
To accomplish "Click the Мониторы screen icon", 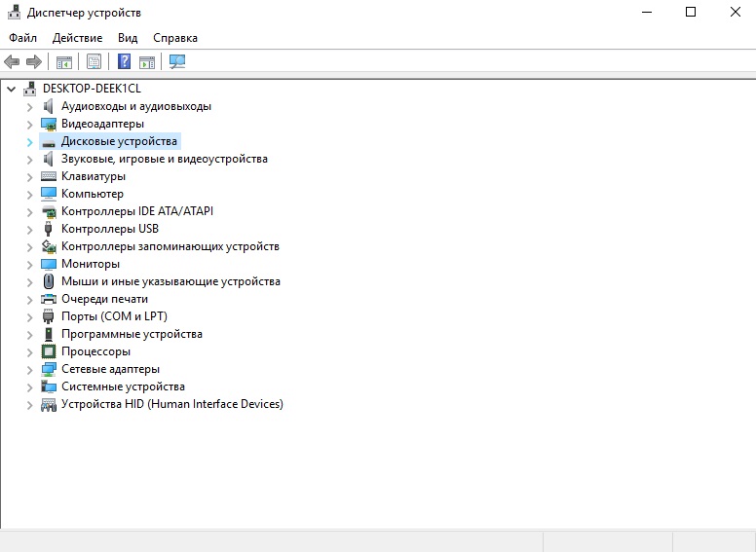I will [x=48, y=264].
